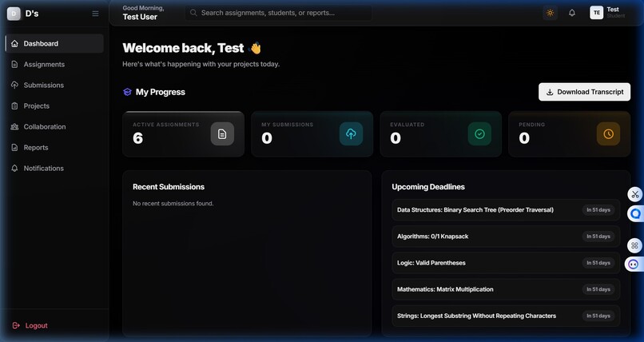The width and height of the screenshot is (644, 342).
Task: Click the 'In 51 days' badge for Matrix Multiplication
Action: pos(598,289)
